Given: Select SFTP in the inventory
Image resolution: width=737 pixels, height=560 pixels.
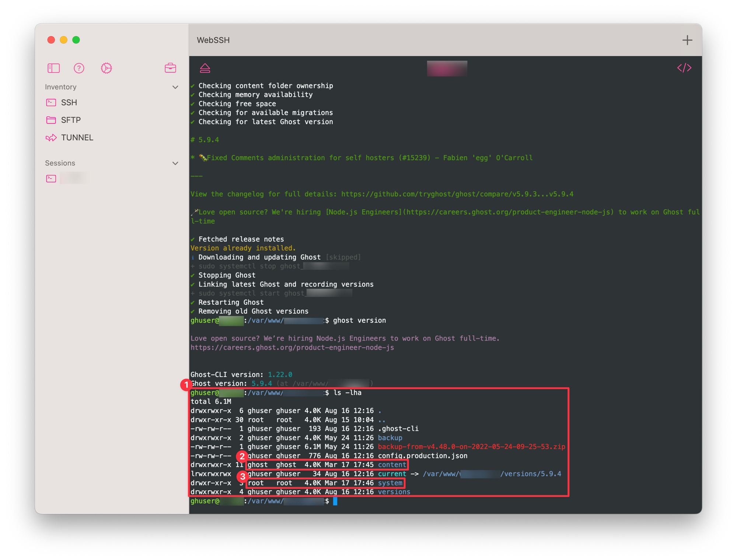Looking at the screenshot, I should [x=71, y=120].
